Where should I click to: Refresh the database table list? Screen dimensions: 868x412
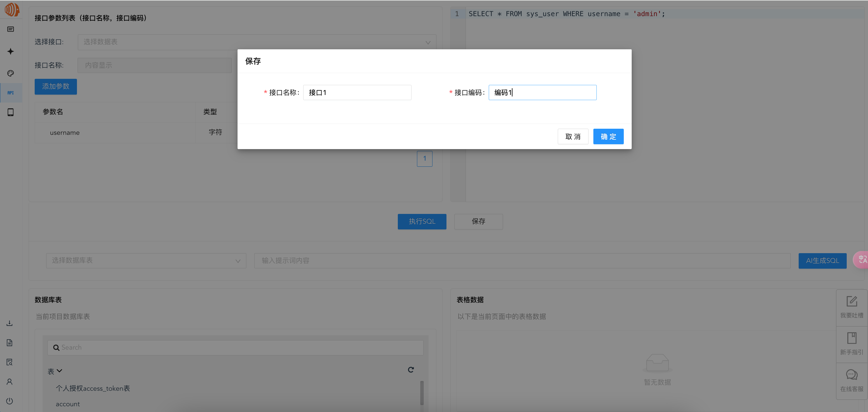click(x=411, y=369)
